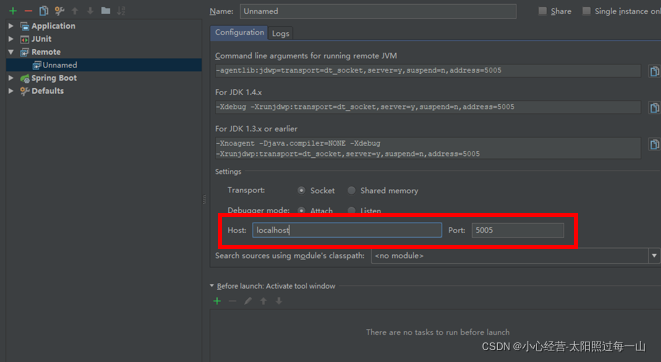This screenshot has height=362, width=661.
Task: Copy the JDK 1.3.x arguments
Action: pos(654,145)
